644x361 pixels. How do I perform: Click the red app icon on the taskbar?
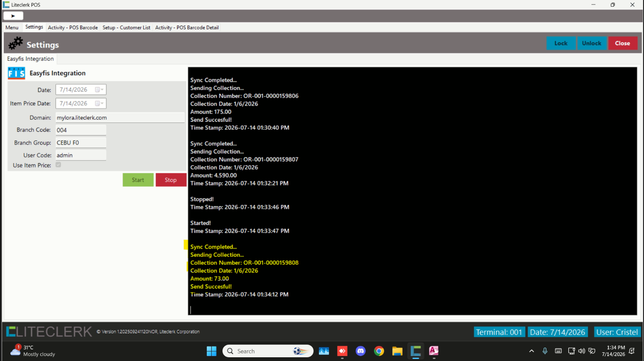tap(342, 351)
